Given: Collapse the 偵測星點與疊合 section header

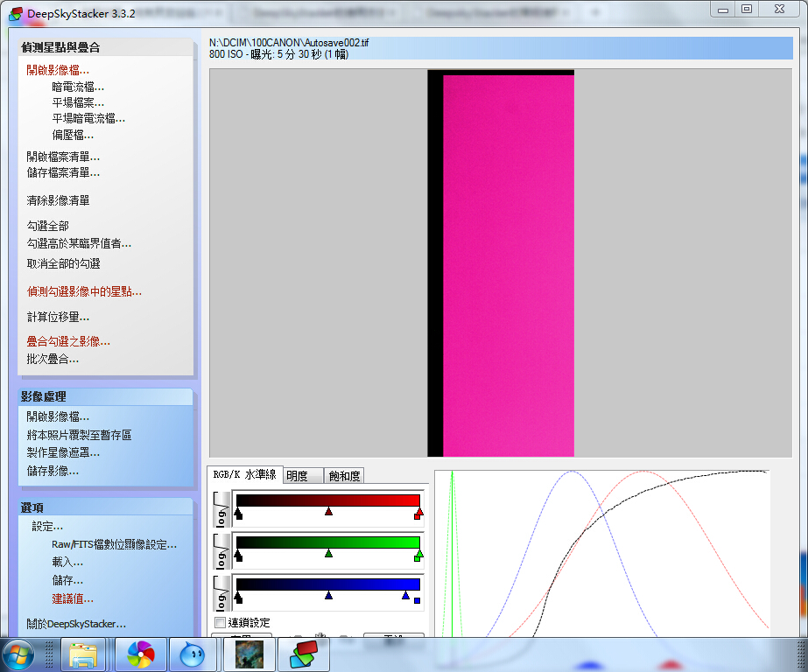Looking at the screenshot, I should (106, 47).
